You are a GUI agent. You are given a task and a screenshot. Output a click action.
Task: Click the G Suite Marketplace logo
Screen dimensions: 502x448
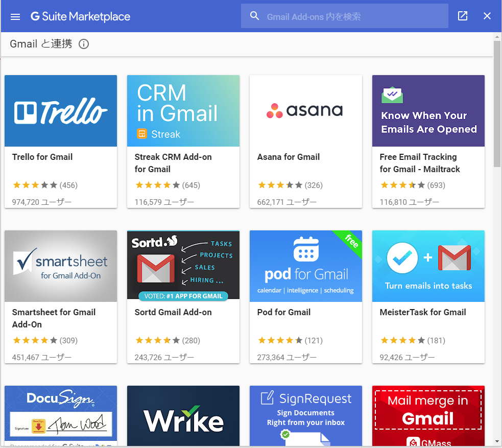tap(80, 17)
